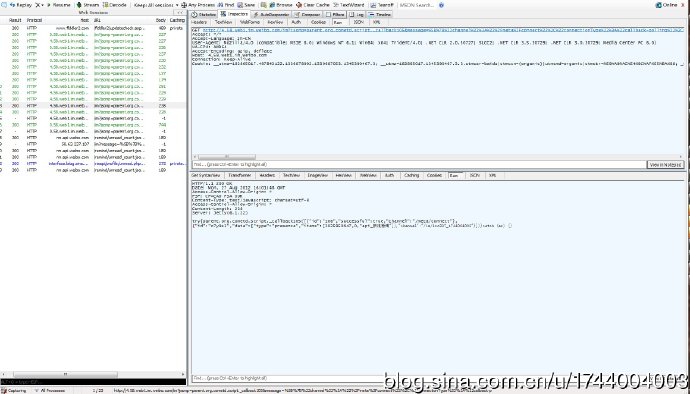Click the Online status indicator
Viewport: 690px width, 394px height.
(x=667, y=5)
